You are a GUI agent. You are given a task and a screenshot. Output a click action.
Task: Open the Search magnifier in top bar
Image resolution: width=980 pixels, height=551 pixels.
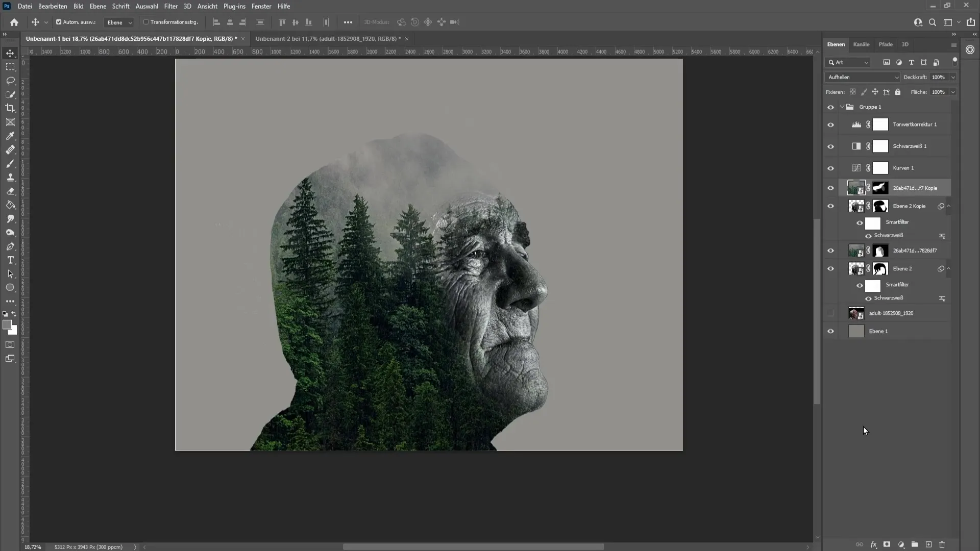pos(933,22)
